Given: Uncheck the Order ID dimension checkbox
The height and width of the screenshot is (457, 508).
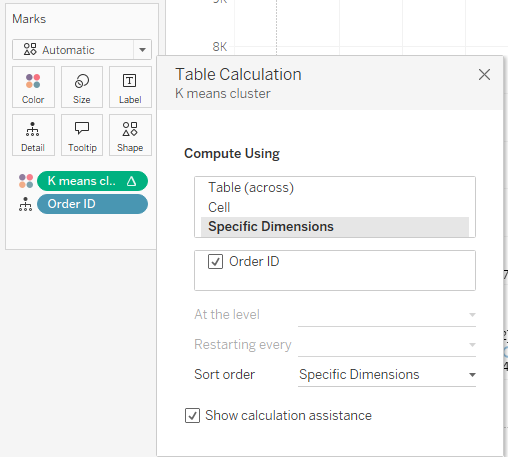Looking at the screenshot, I should tap(215, 262).
